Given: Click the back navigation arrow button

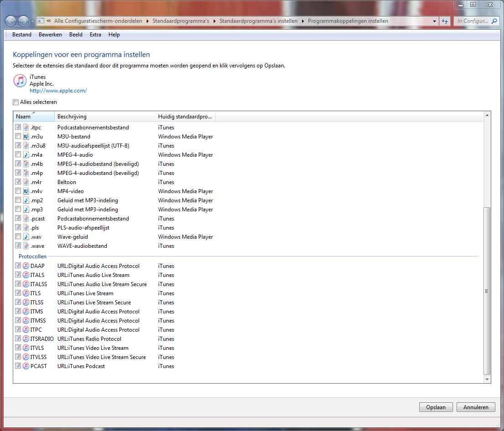Looking at the screenshot, I should click(x=10, y=21).
